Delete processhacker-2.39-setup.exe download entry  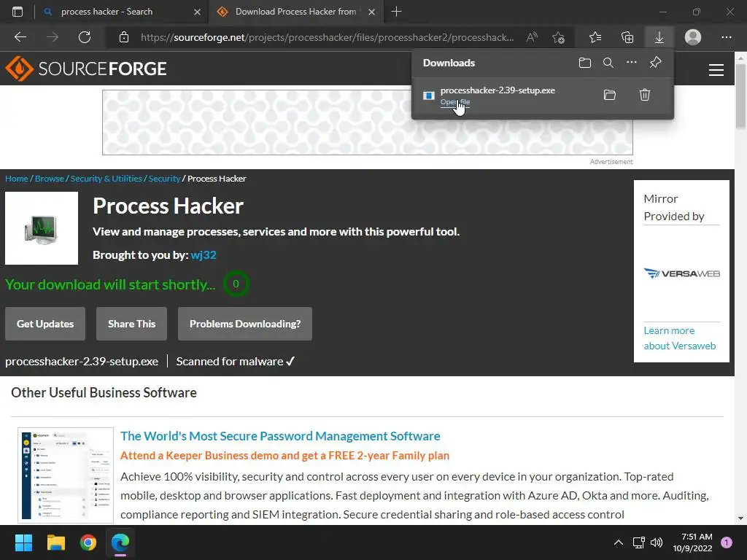click(645, 95)
